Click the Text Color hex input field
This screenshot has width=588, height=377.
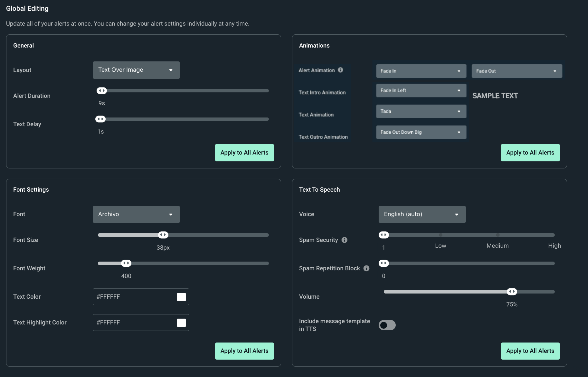[141, 297]
